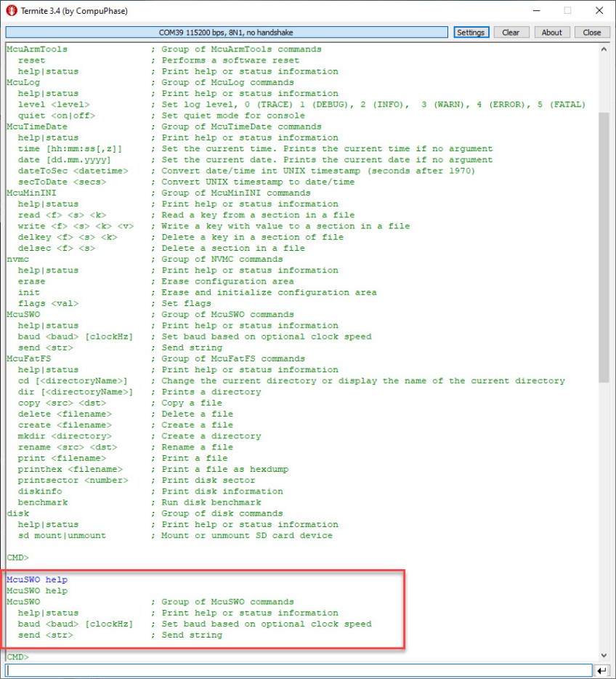The image size is (616, 679).
Task: Click the vertical scrollbar thumb
Action: (603, 247)
